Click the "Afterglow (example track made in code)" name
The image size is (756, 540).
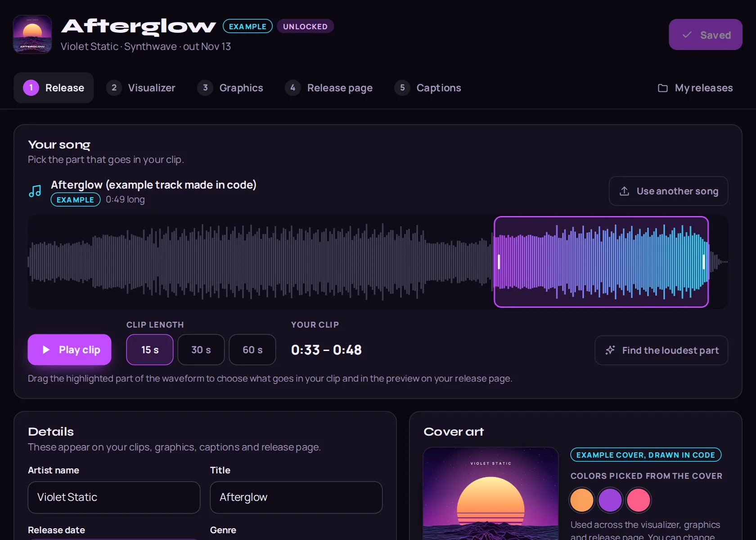[153, 185]
